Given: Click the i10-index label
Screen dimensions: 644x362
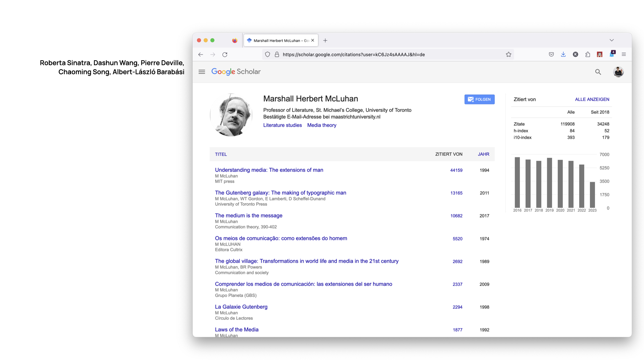Looking at the screenshot, I should pos(522,137).
